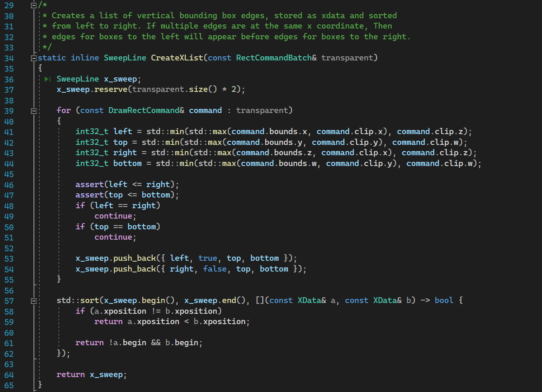Collapse the for loop at line 39
Viewport: 542px width, 392px height.
point(34,111)
